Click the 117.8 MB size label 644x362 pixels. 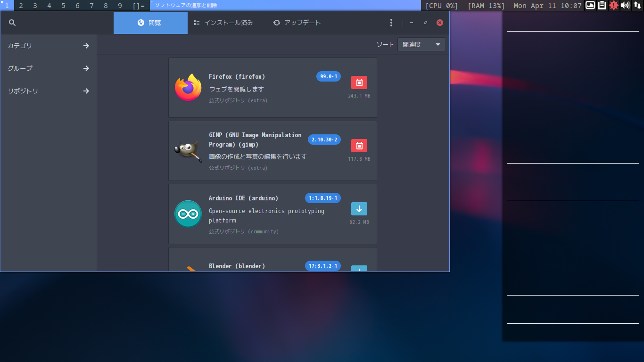pos(359,159)
